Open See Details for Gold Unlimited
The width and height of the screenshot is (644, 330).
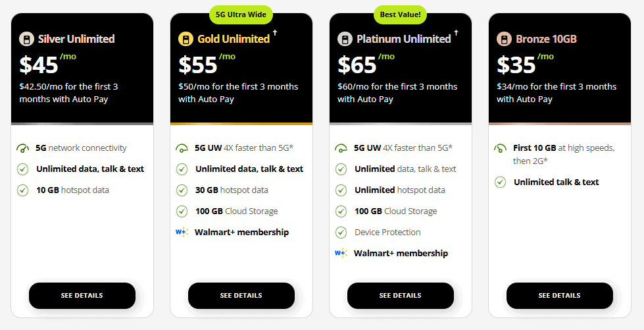[x=241, y=296]
